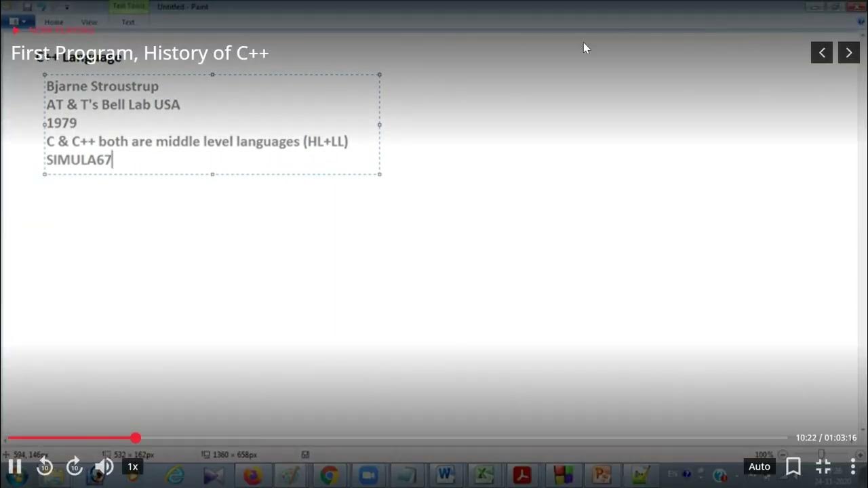Open Firefox from the taskbar

click(252, 476)
